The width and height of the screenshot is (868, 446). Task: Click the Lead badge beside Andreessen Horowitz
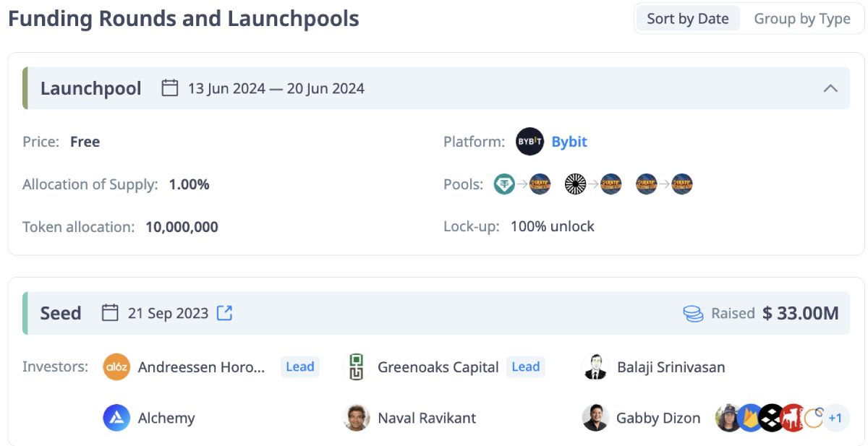pos(300,366)
